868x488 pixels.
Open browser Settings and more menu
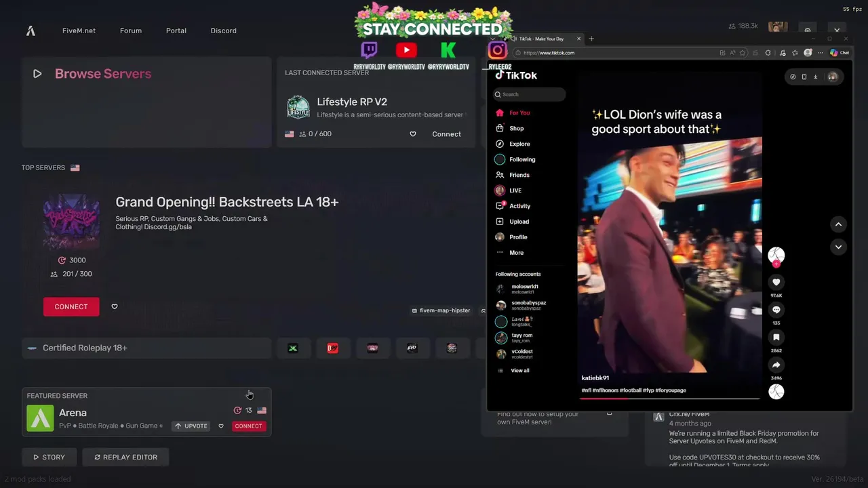tap(821, 53)
